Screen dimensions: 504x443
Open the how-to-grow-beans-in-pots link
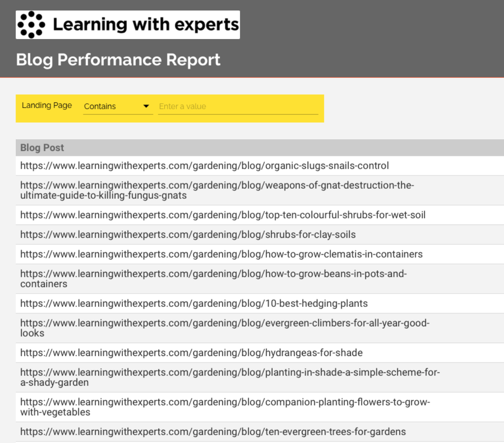[213, 279]
